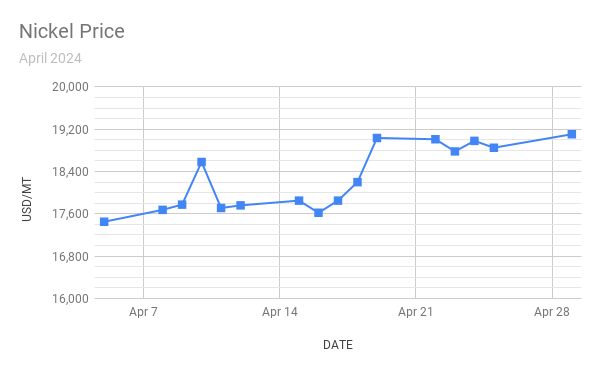The height and width of the screenshot is (371, 600).
Task: Click the 16,800 y-axis label
Action: tap(70, 257)
